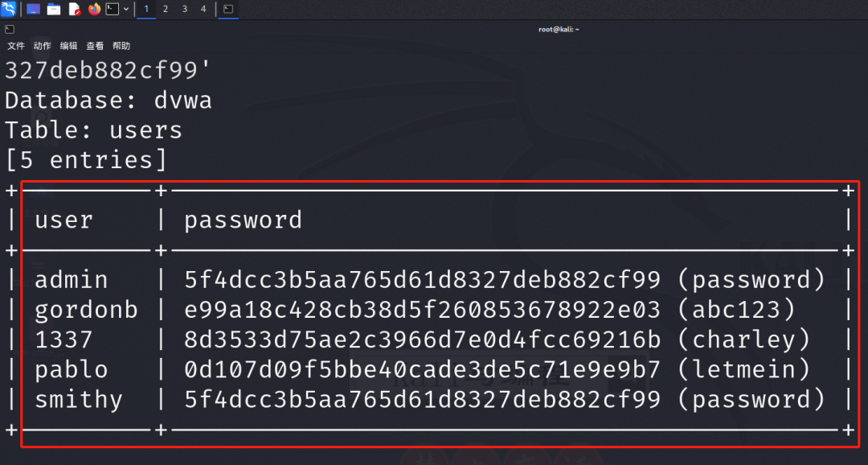This screenshot has height=465, width=868.
Task: Click the admin password hash text
Action: point(422,280)
